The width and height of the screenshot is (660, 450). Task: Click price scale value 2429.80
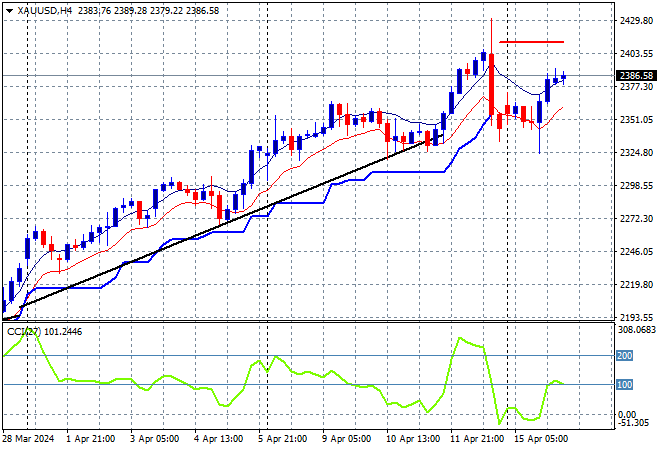point(636,21)
